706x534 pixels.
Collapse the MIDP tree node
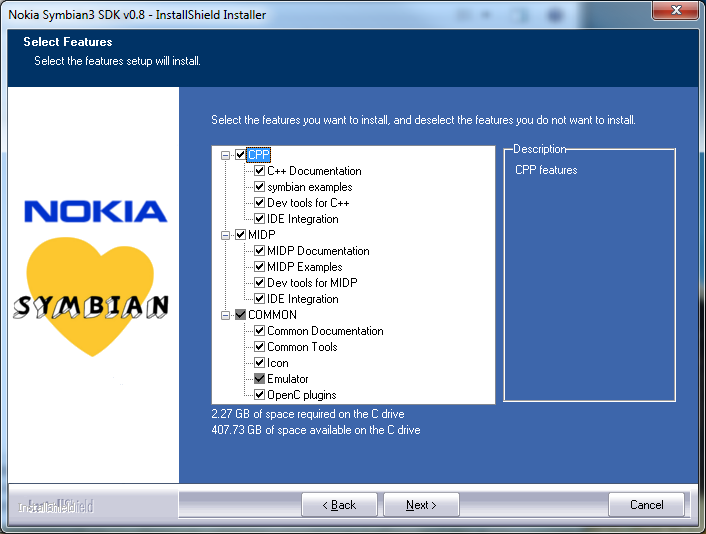(x=225, y=235)
